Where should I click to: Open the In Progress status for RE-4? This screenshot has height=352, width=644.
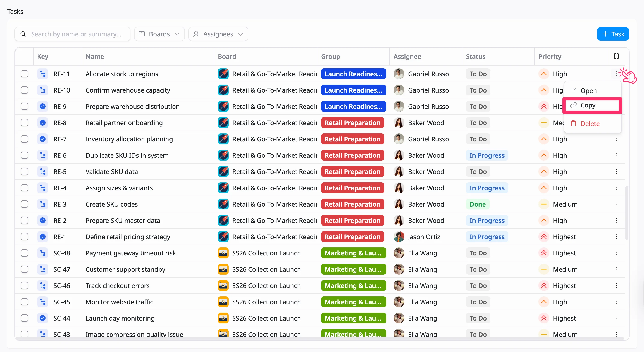tap(487, 188)
